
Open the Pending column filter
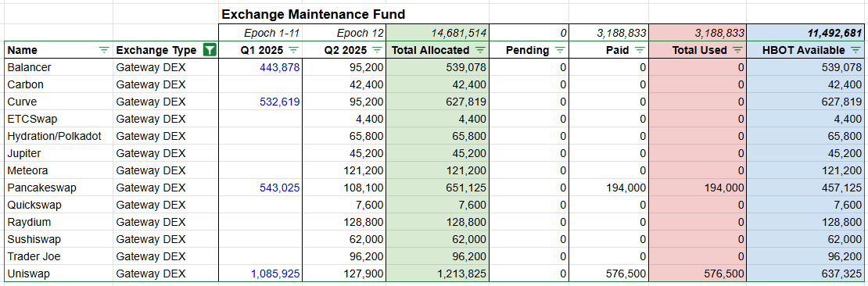coord(560,50)
